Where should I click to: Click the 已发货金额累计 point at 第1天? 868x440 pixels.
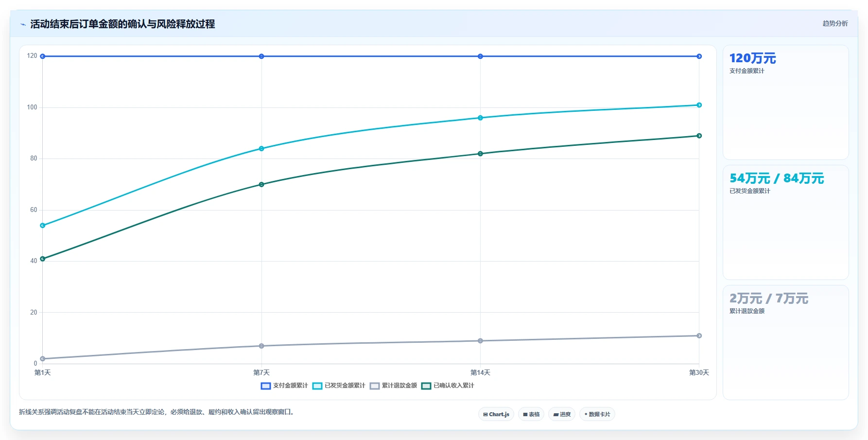click(x=43, y=226)
